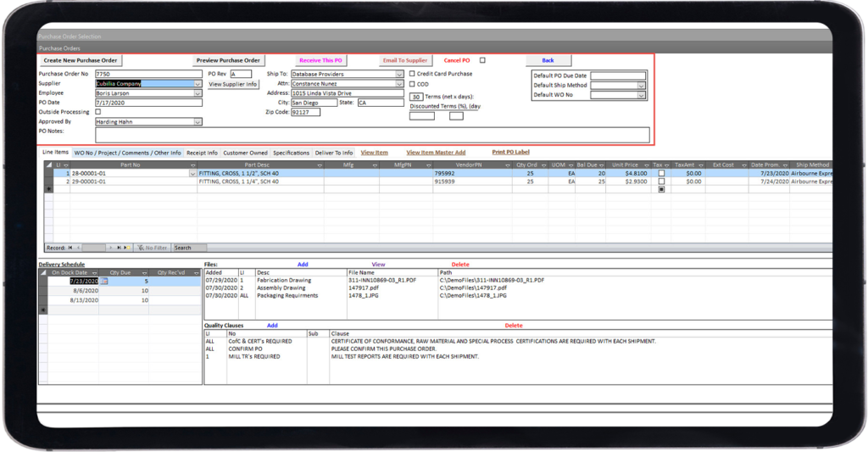
Task: Expand the Approved By dropdown
Action: pyautogui.click(x=198, y=122)
